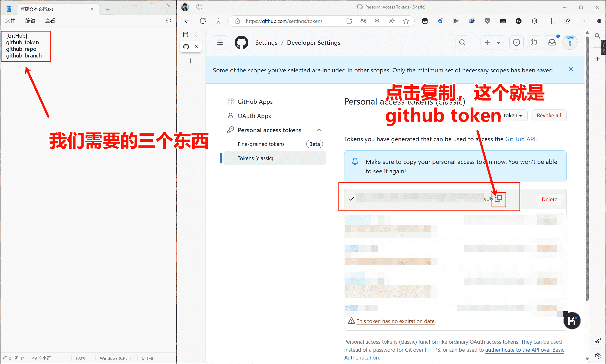This screenshot has width=606, height=364.
Task: Select Fine-grained tokens item
Action: tap(261, 144)
